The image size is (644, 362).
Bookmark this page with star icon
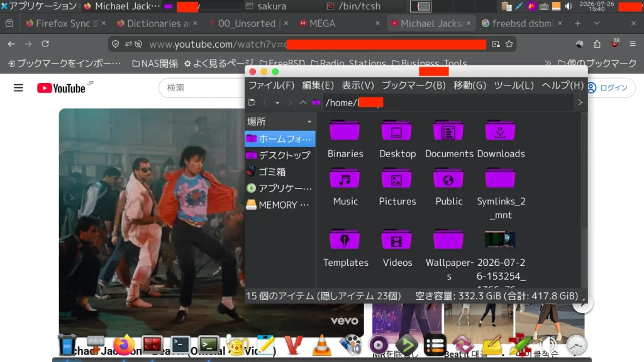(x=509, y=44)
